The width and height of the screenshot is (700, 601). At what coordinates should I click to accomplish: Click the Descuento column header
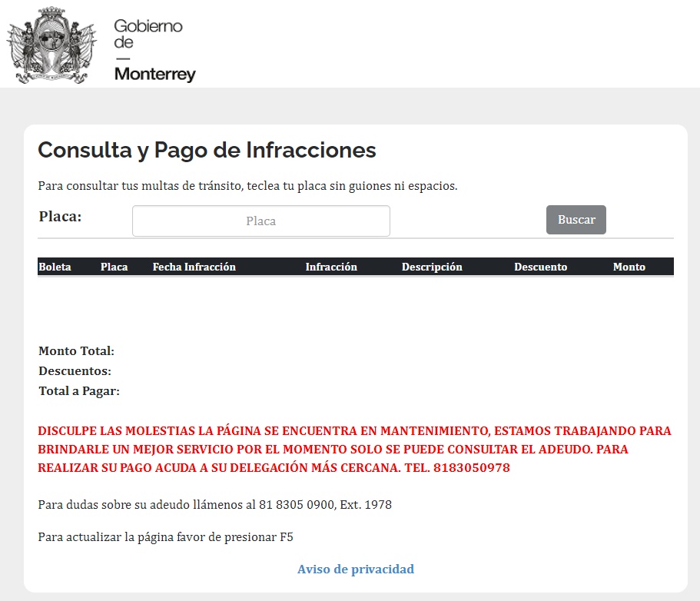click(x=540, y=267)
